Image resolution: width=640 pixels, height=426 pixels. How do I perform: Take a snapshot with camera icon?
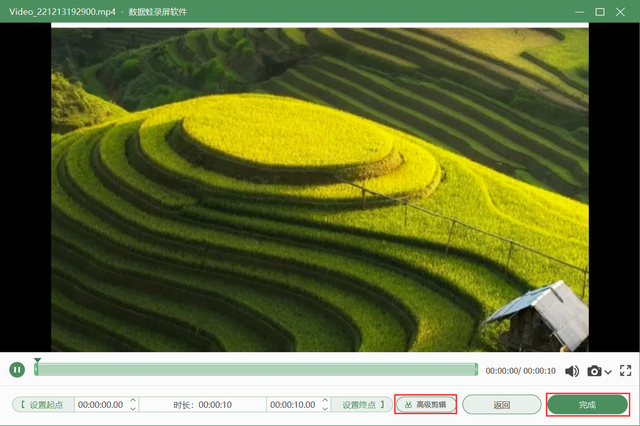(x=594, y=371)
